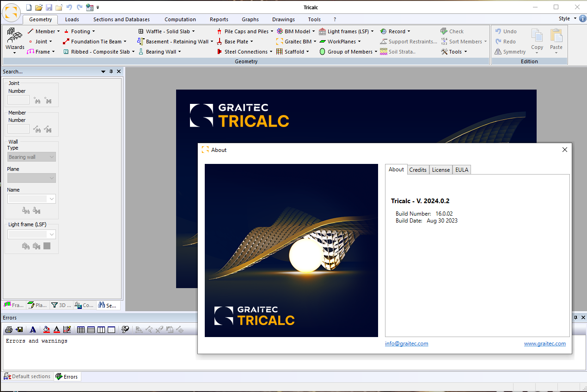
Task: Expand the Light frames (LSF) ribbon dropdown
Action: 373,31
